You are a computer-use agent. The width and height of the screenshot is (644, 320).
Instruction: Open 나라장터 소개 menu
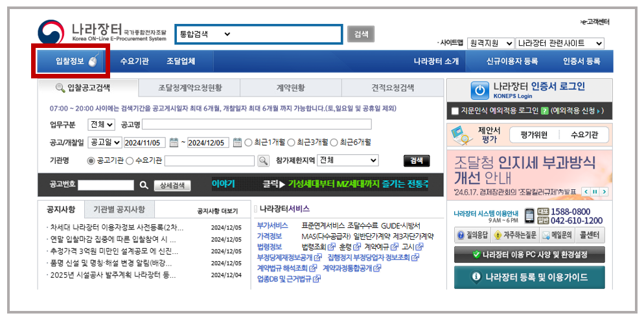coord(436,62)
